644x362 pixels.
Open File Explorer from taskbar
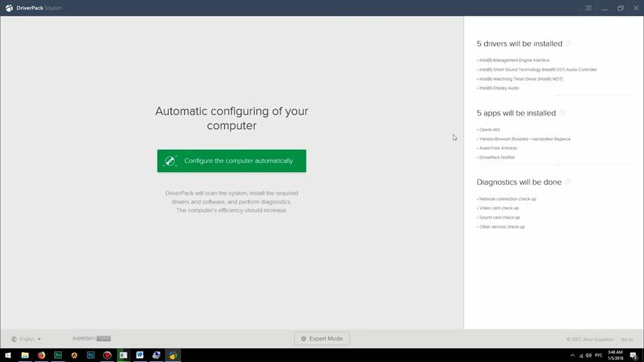point(25,355)
